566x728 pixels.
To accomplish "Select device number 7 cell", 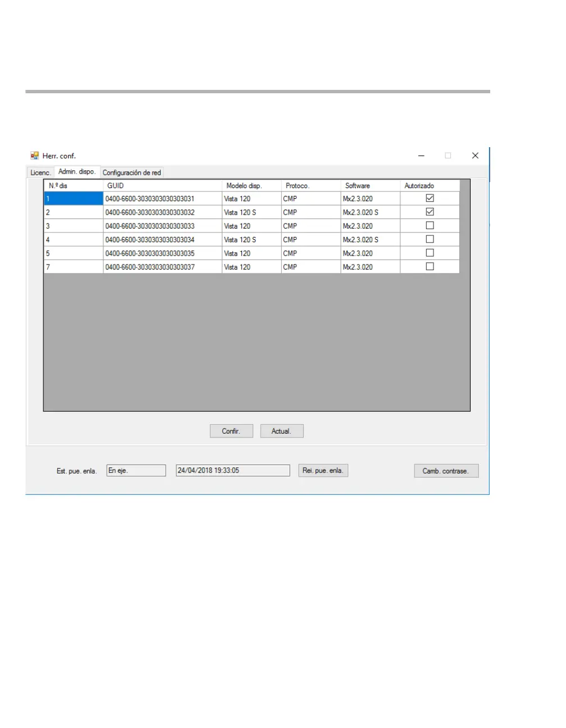I will (74, 267).
